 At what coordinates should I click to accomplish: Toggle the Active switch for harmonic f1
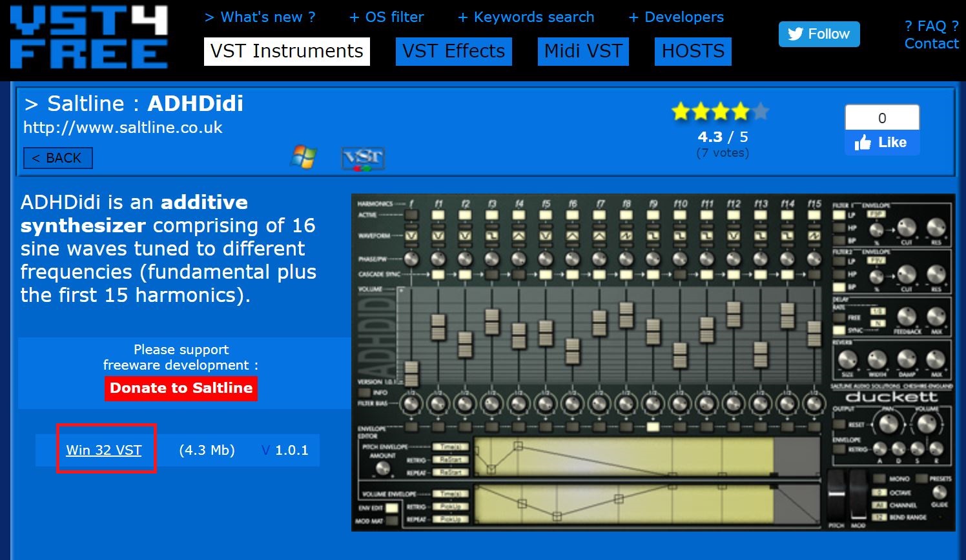[x=438, y=215]
